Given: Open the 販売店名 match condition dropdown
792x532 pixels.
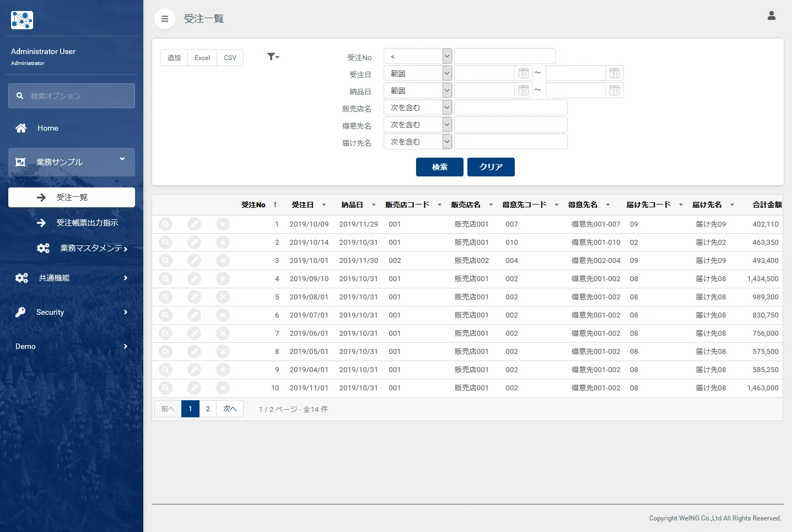Looking at the screenshot, I should pos(418,108).
